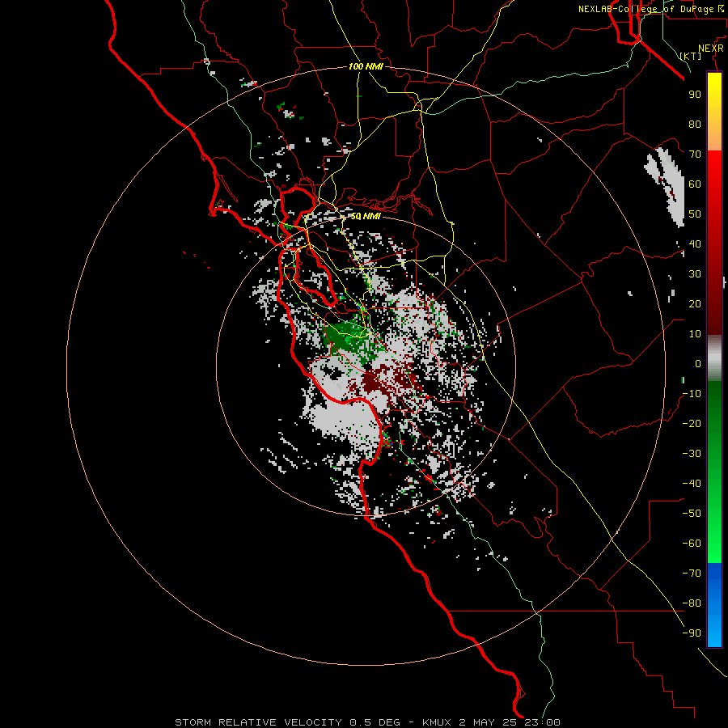Viewport: 728px width, 728px height.
Task: Click the -60 scale label
Action: [692, 544]
